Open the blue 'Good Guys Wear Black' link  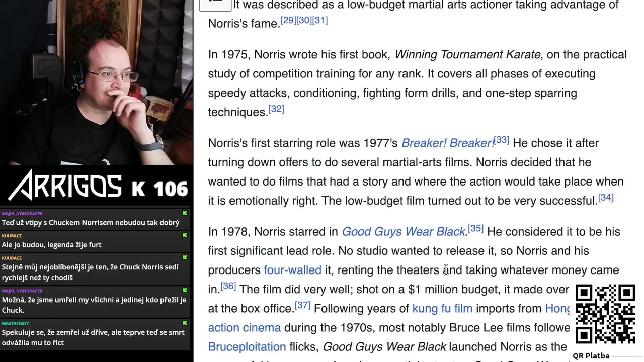(404, 232)
